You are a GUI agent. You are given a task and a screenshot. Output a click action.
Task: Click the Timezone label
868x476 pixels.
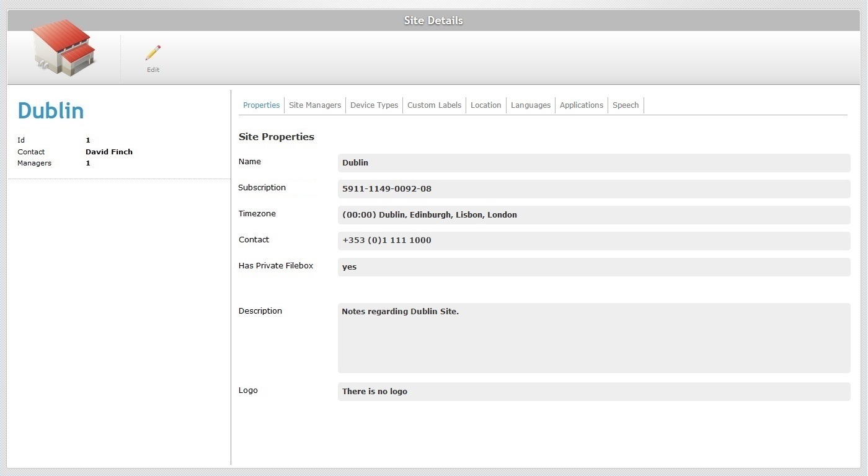coord(257,214)
